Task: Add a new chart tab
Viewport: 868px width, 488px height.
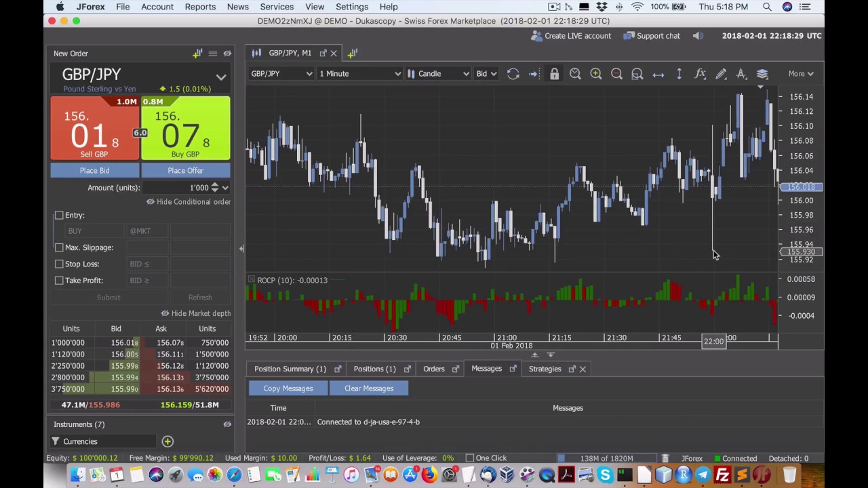Action: (x=353, y=53)
